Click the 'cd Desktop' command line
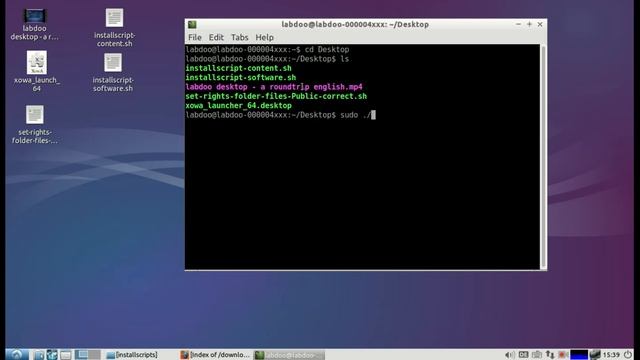The image size is (640, 360). click(x=267, y=49)
